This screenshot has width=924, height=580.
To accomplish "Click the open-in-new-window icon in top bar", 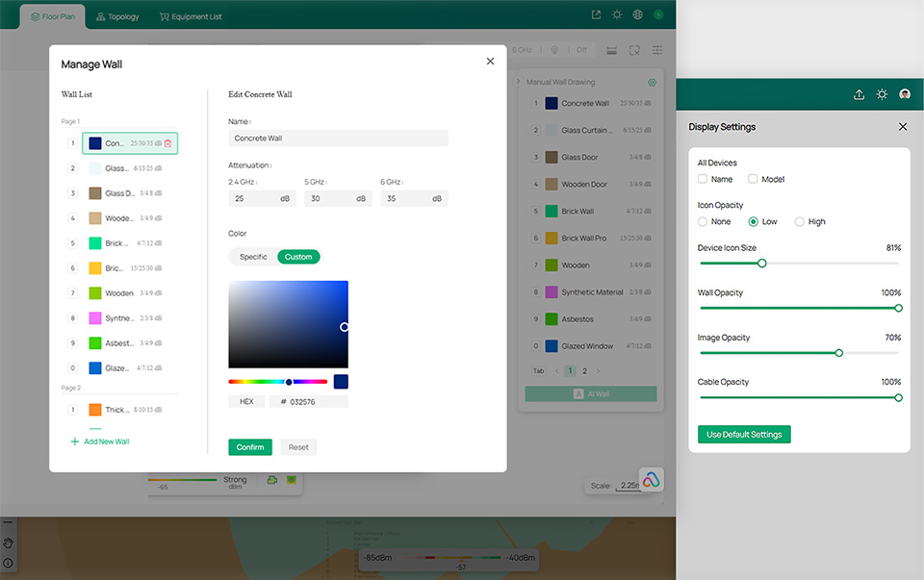I will [x=597, y=14].
